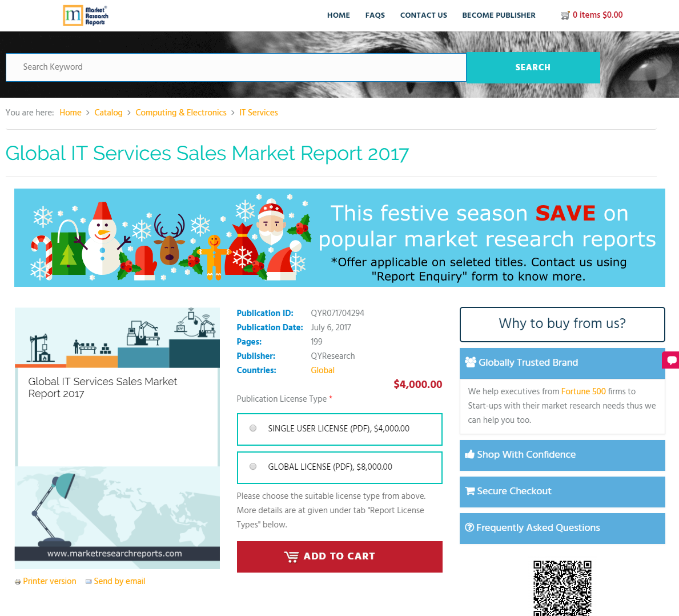Expand Frequently Asked Questions panel
Image resolution: width=679 pixels, height=616 pixels.
(x=562, y=528)
